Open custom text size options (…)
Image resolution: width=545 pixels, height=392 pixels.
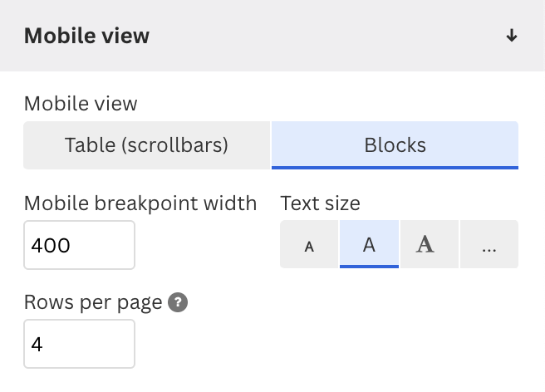489,244
